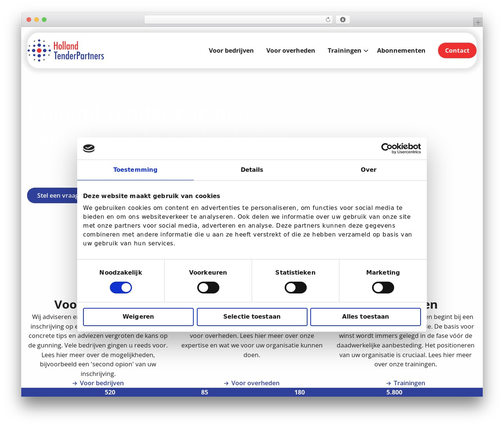504x427 pixels.
Task: Open the Cookiebot by Usercentrics logo
Action: click(401, 149)
